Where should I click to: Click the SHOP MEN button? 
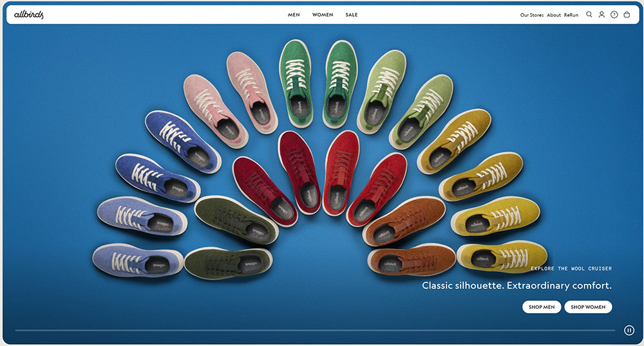tap(542, 307)
